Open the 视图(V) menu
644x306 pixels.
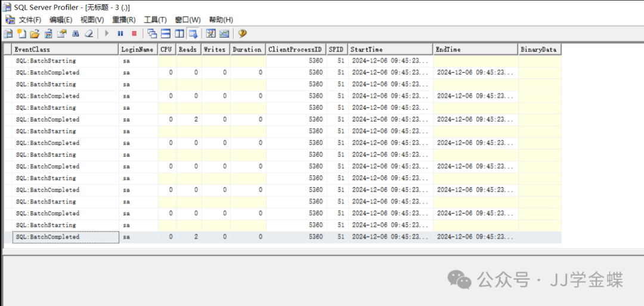coord(92,20)
